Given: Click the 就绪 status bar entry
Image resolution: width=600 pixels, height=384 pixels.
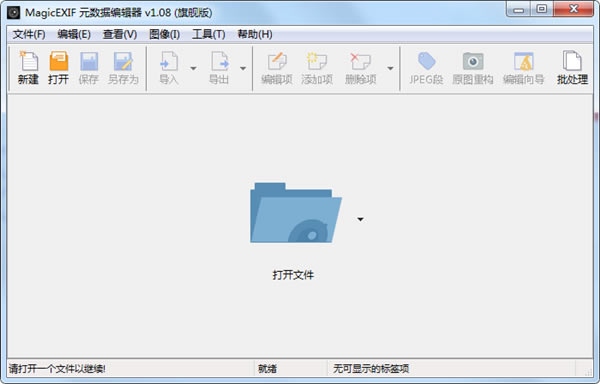Looking at the screenshot, I should pyautogui.click(x=267, y=369).
